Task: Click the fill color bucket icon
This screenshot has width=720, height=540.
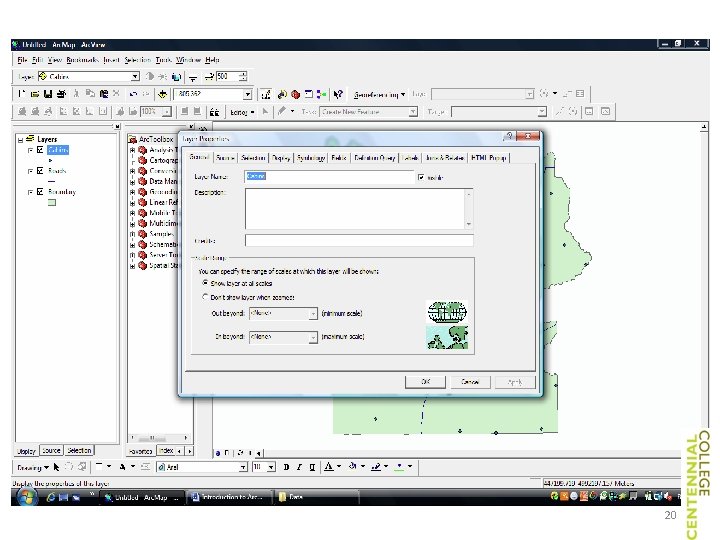Action: click(x=352, y=467)
